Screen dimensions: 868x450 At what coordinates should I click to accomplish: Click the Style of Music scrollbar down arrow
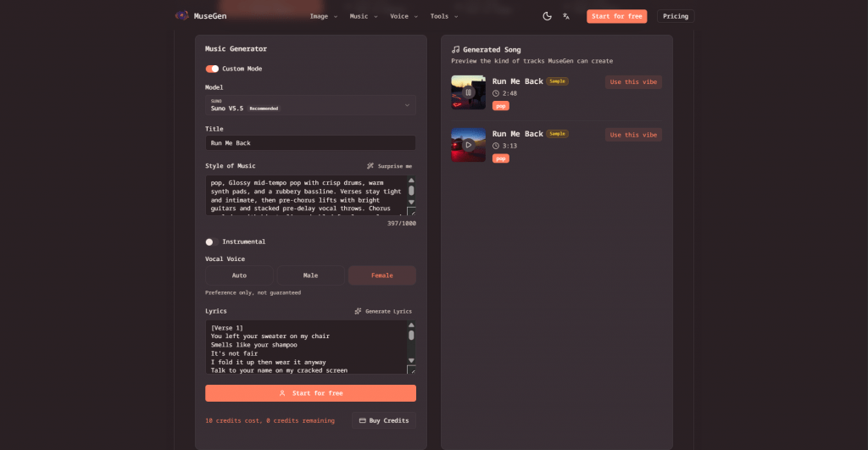(411, 202)
